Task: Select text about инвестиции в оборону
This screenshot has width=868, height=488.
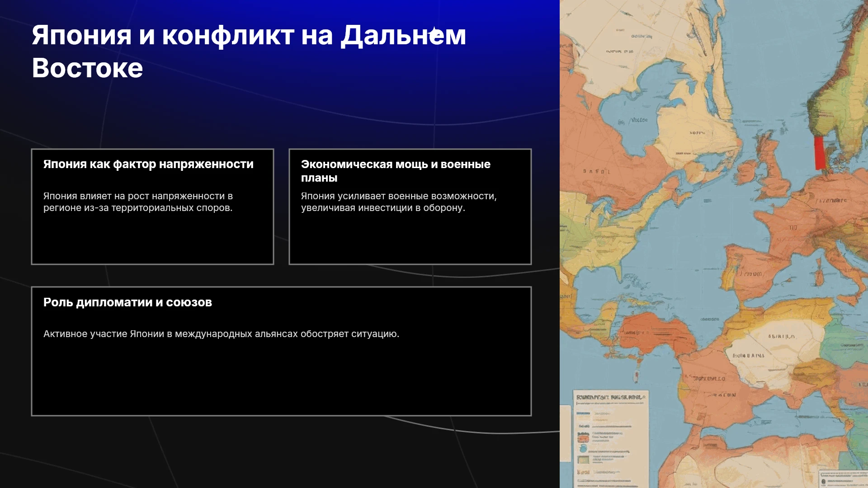Action: [x=399, y=202]
